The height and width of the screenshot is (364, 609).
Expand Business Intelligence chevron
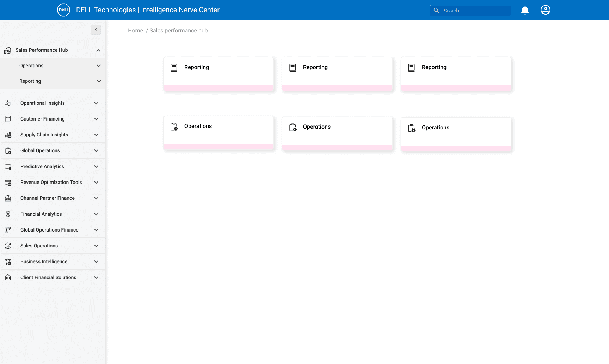tap(96, 261)
